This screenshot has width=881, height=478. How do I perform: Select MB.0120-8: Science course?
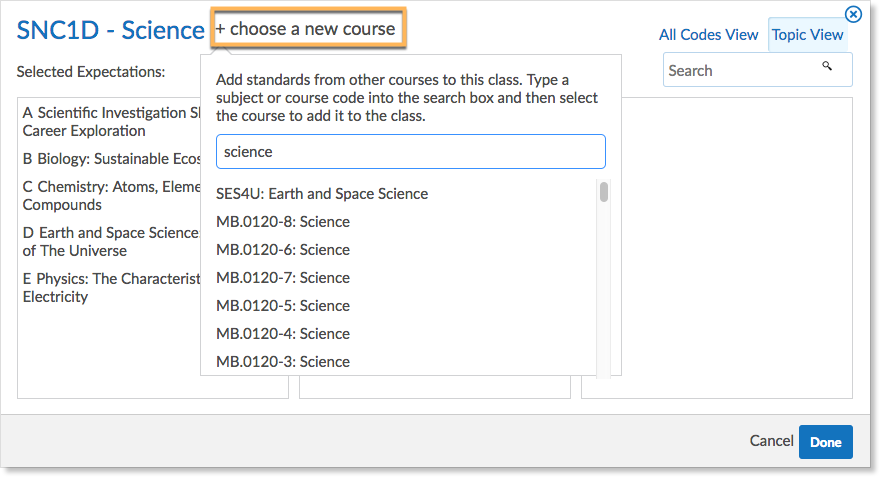click(x=283, y=222)
